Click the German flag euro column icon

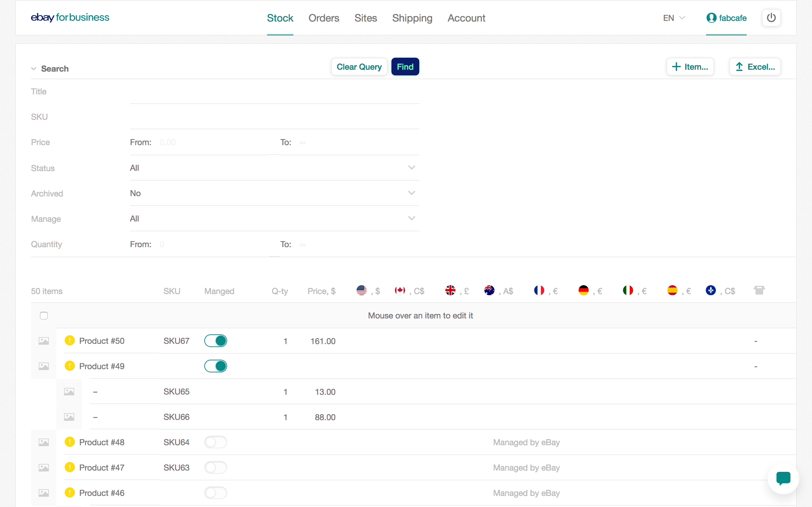584,290
